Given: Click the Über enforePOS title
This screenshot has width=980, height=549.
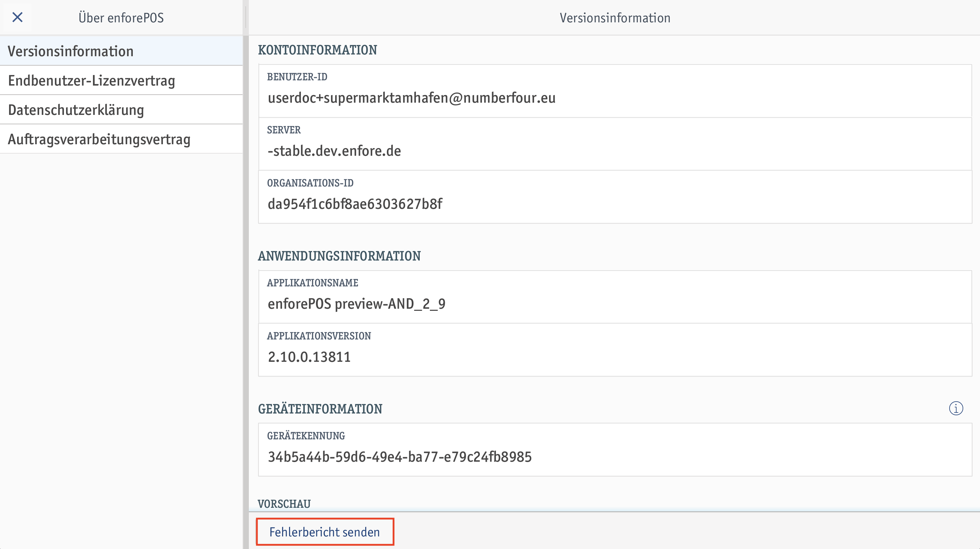Looking at the screenshot, I should [x=121, y=17].
